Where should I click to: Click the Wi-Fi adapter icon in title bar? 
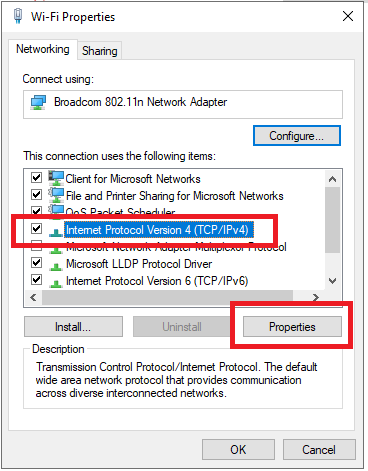pos(18,16)
